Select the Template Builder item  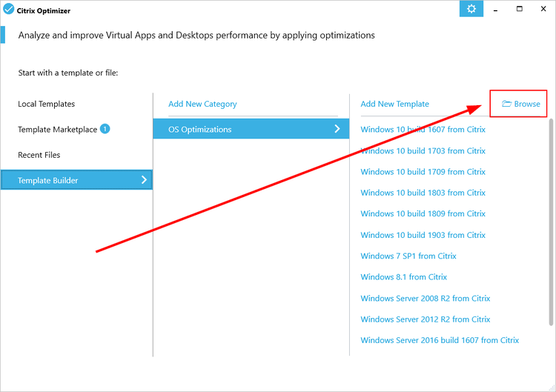76,179
